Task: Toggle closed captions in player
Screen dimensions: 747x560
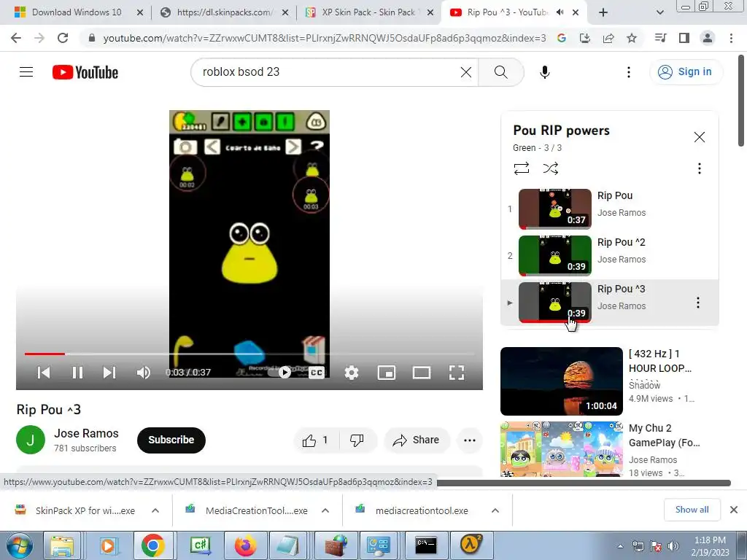Action: (x=317, y=373)
